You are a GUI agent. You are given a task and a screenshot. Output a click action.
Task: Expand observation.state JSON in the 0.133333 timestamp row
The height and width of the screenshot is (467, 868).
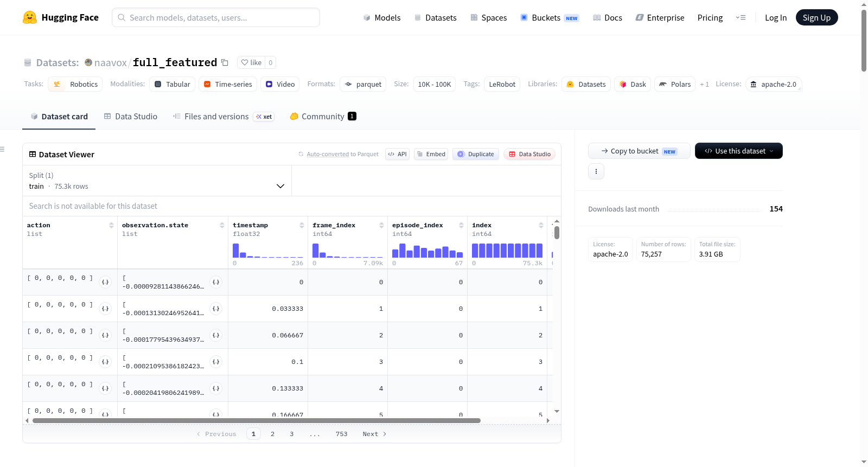216,388
